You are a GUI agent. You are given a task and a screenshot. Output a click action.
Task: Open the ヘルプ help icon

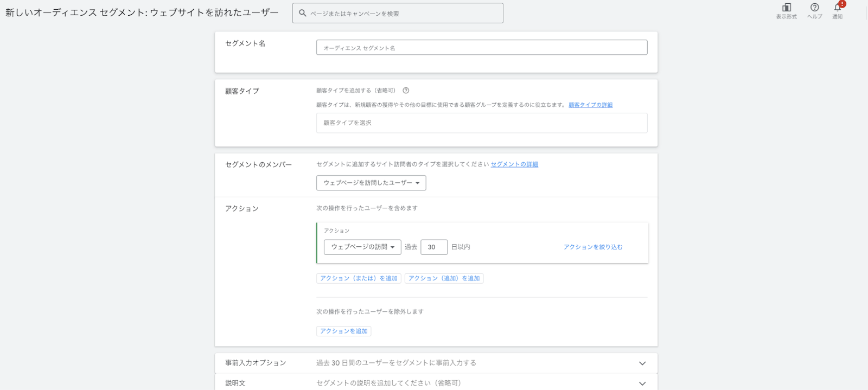point(814,8)
